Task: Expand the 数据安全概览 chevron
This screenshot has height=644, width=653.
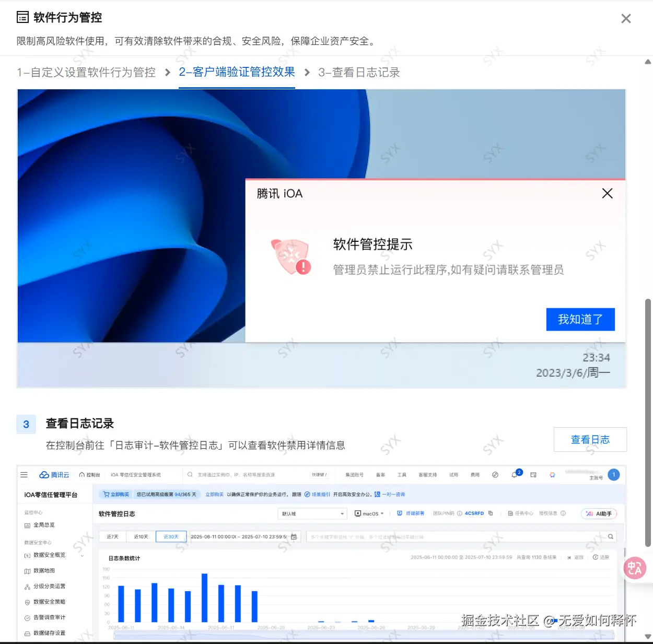Action: click(x=82, y=556)
